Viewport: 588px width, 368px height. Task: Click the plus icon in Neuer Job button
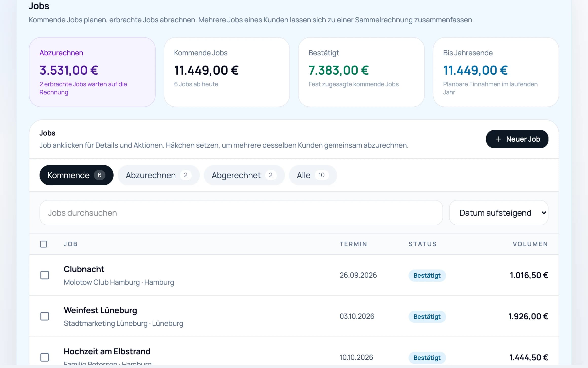[x=498, y=139]
